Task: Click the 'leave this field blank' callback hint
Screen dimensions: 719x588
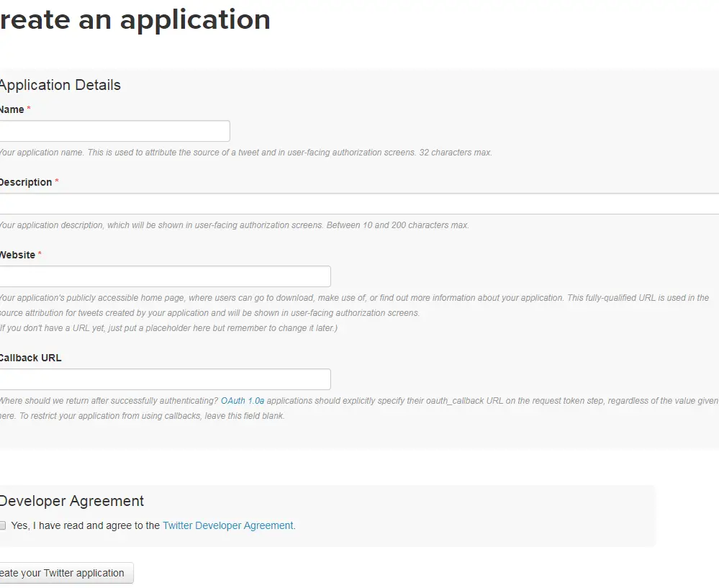Action: [x=245, y=416]
